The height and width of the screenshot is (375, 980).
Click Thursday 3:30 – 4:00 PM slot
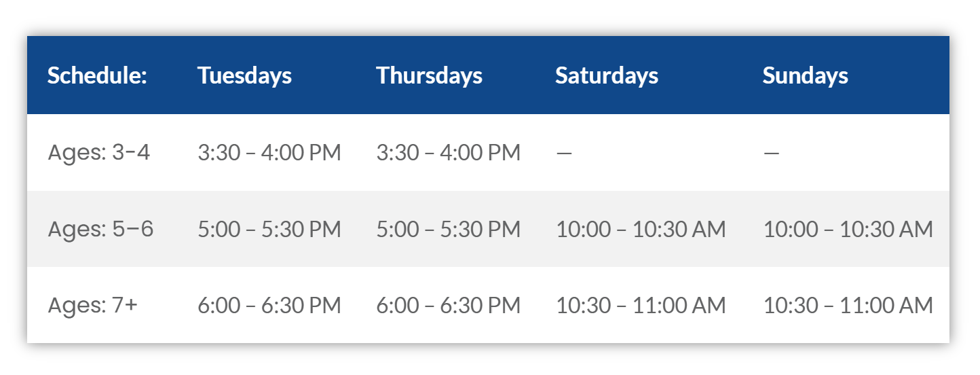pyautogui.click(x=448, y=153)
